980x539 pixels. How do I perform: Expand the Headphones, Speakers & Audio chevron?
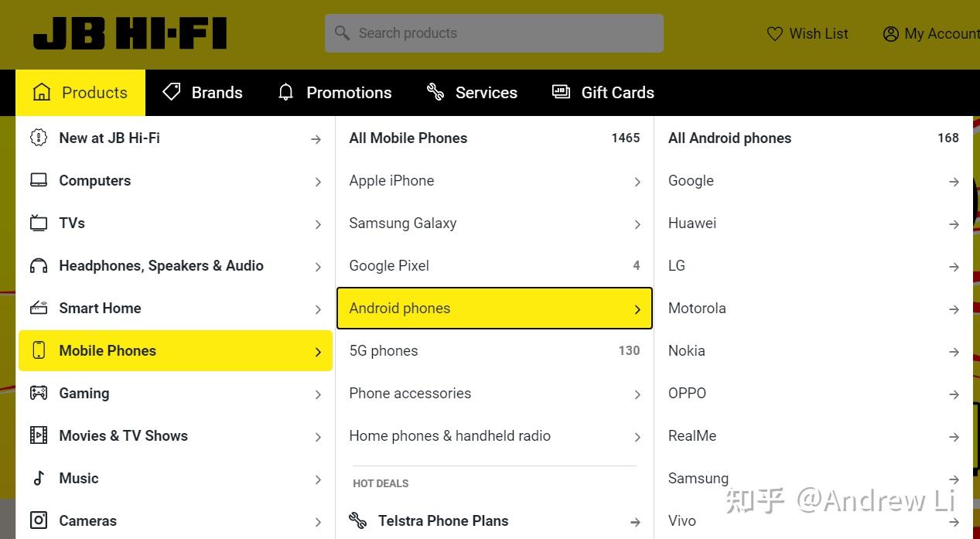[x=318, y=267]
